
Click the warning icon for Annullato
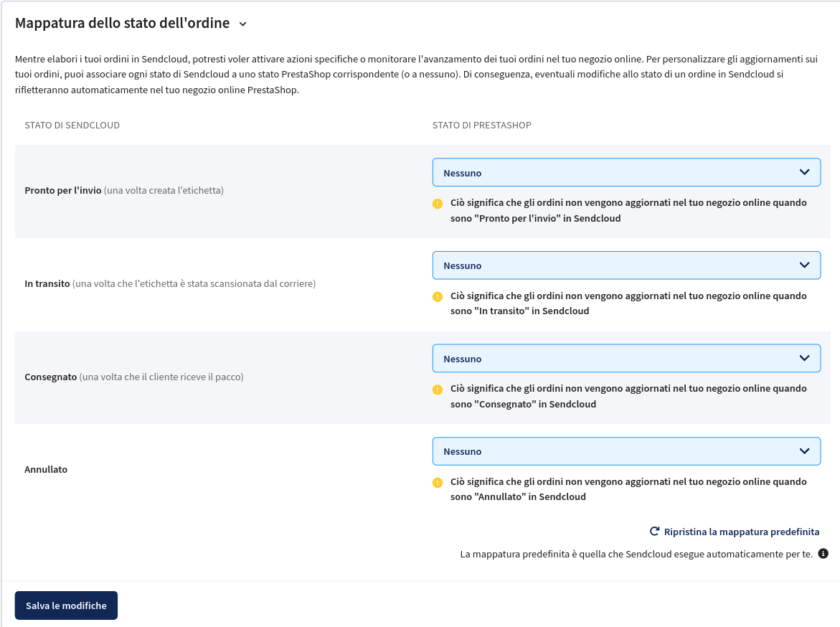438,482
